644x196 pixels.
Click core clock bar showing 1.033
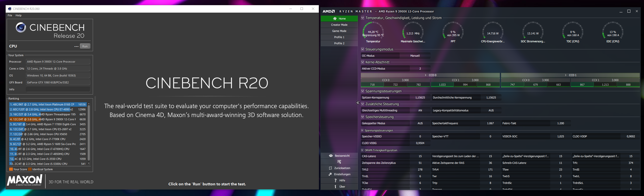click(x=442, y=85)
